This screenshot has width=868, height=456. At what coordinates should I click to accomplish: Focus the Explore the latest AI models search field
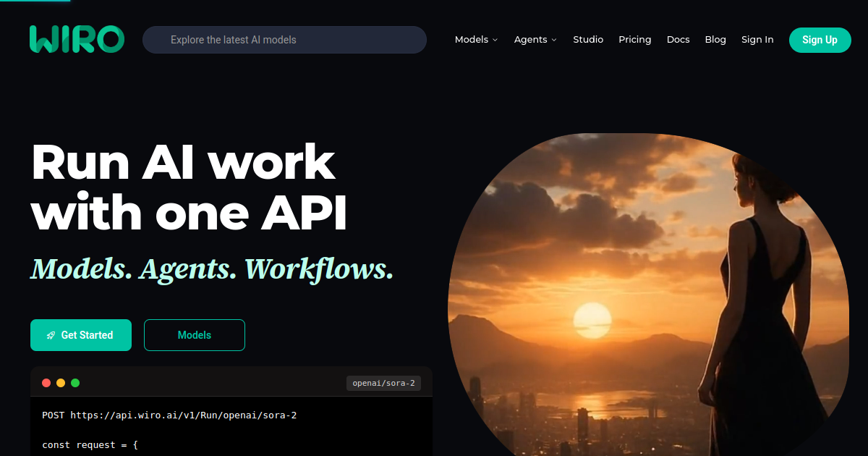pos(284,40)
